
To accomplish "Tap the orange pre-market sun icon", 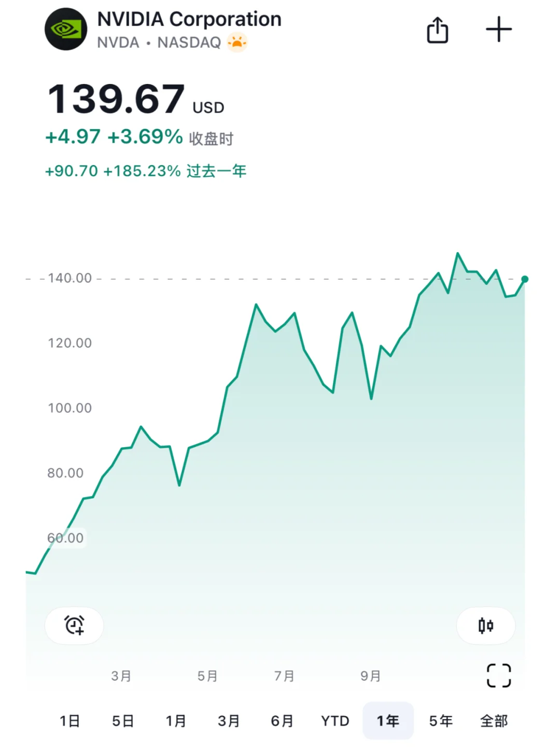I will (237, 42).
